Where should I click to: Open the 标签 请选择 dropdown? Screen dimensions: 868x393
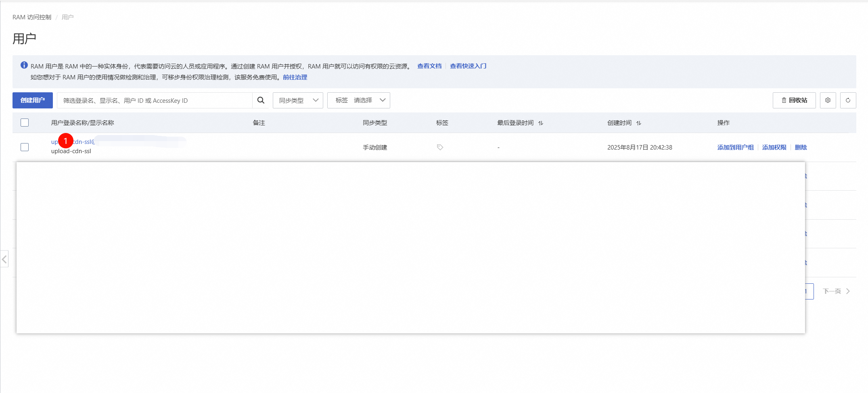[x=358, y=100]
